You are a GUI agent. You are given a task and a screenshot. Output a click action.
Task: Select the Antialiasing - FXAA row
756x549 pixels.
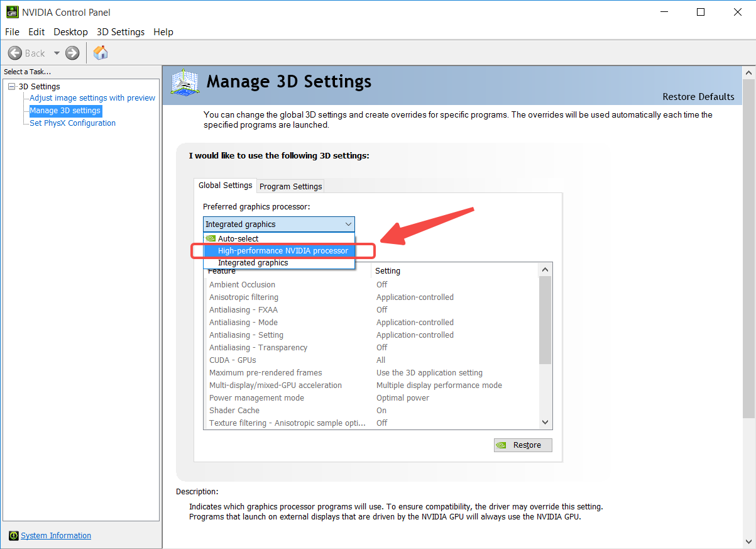point(371,310)
